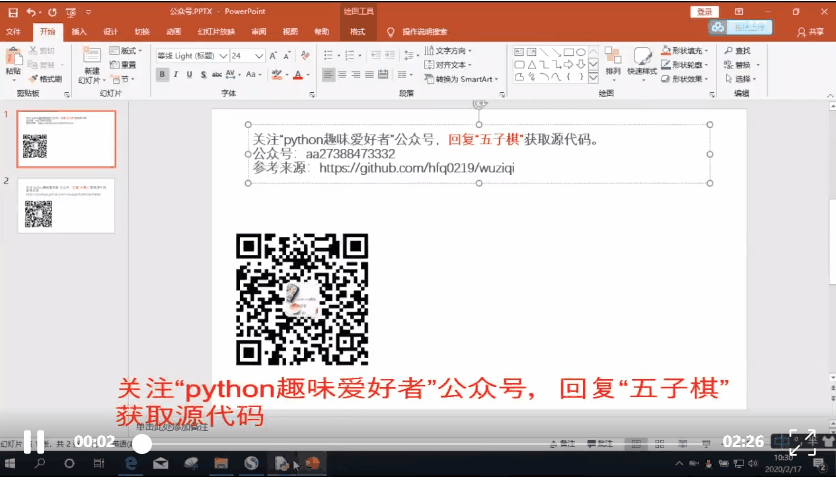Switch to the Slide Show (幻灯片放映) tab
Viewport: 836px width, 480px height.
click(216, 32)
